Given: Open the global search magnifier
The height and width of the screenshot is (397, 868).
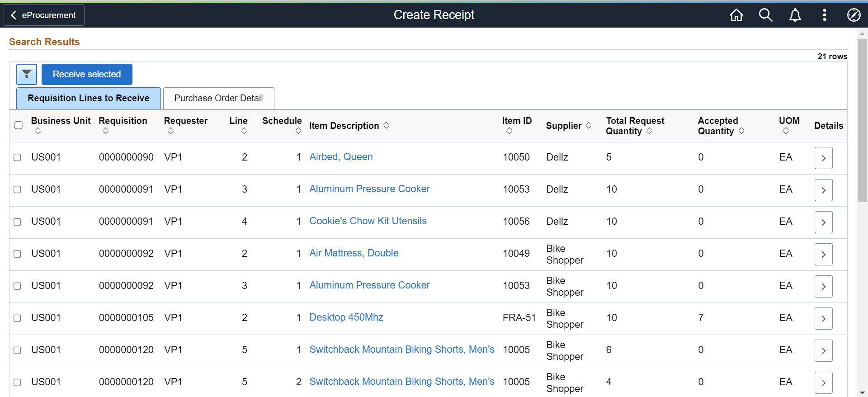Looking at the screenshot, I should tap(765, 15).
